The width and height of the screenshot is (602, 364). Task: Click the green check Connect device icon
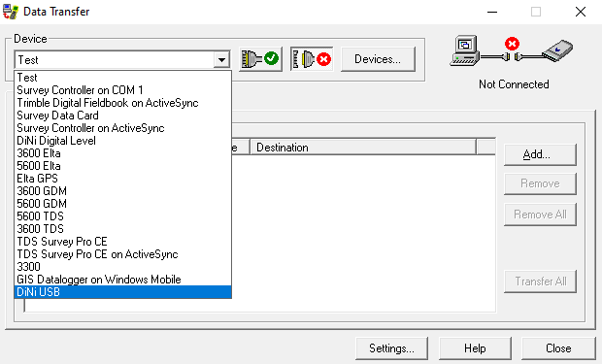(x=260, y=59)
